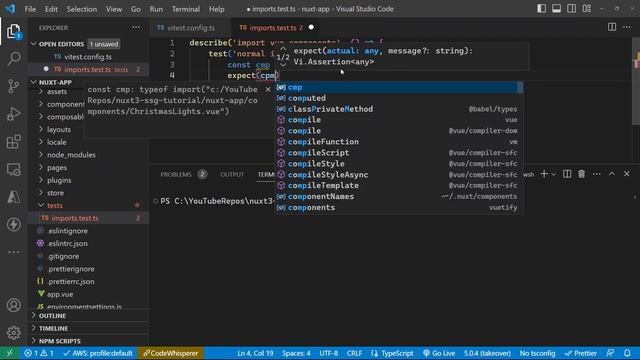Toggle Go Live server in status bar

pos(439,353)
